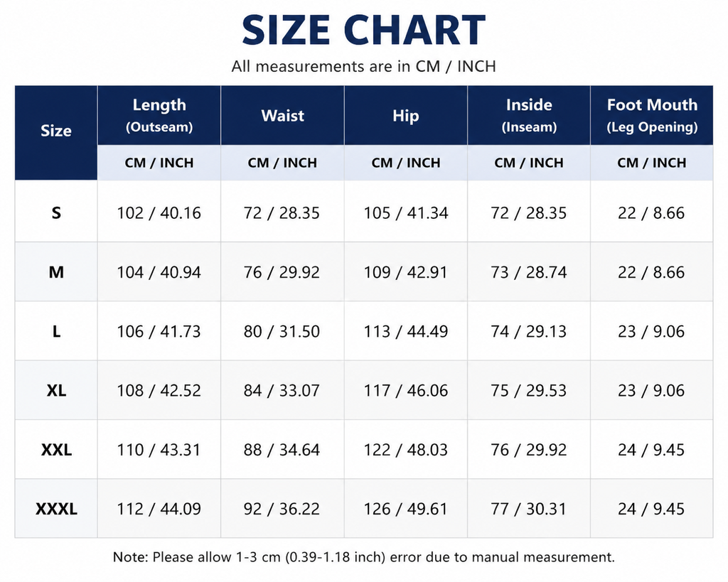Screen dimensions: 728x582
Task: Select the M size row label
Action: coord(56,272)
